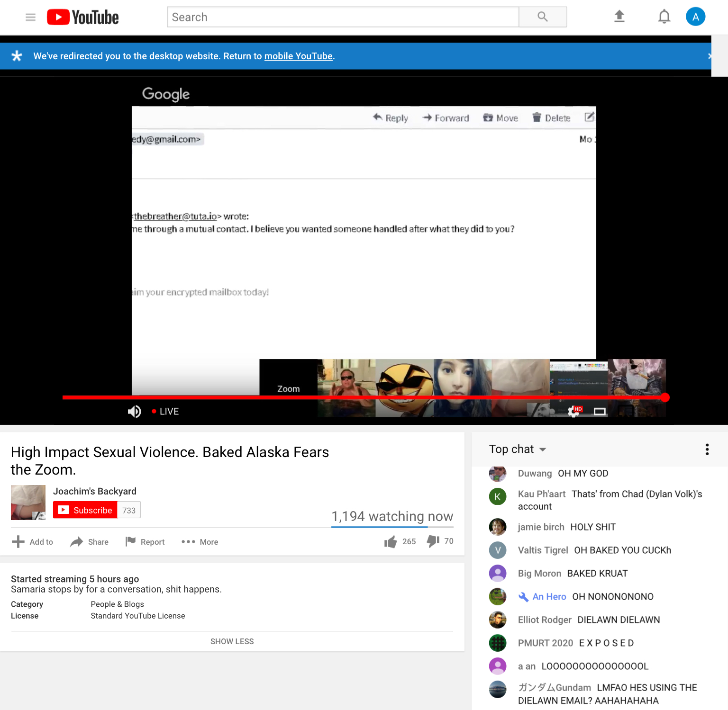The height and width of the screenshot is (710, 728).
Task: Click the YouTube logo
Action: point(83,18)
